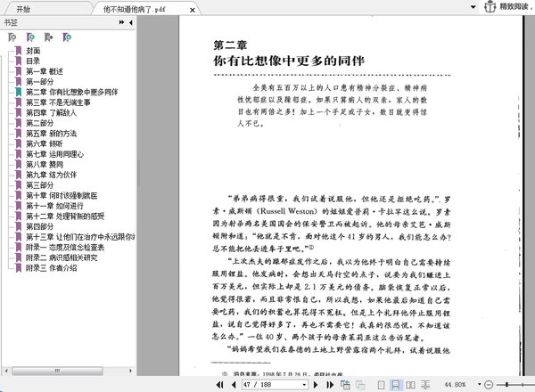The width and height of the screenshot is (535, 392).
Task: Switch to continuous page view
Action: (395, 385)
